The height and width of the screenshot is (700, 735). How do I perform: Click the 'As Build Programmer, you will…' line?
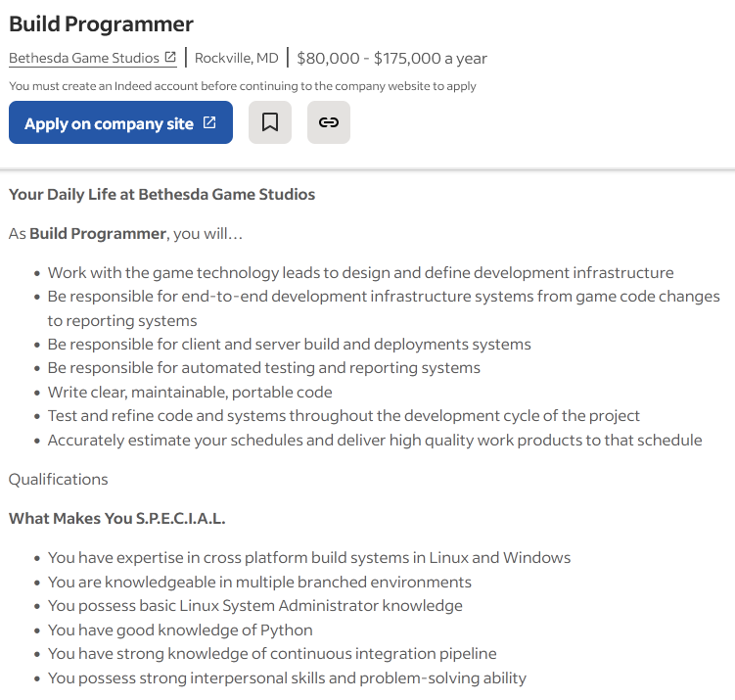[125, 234]
